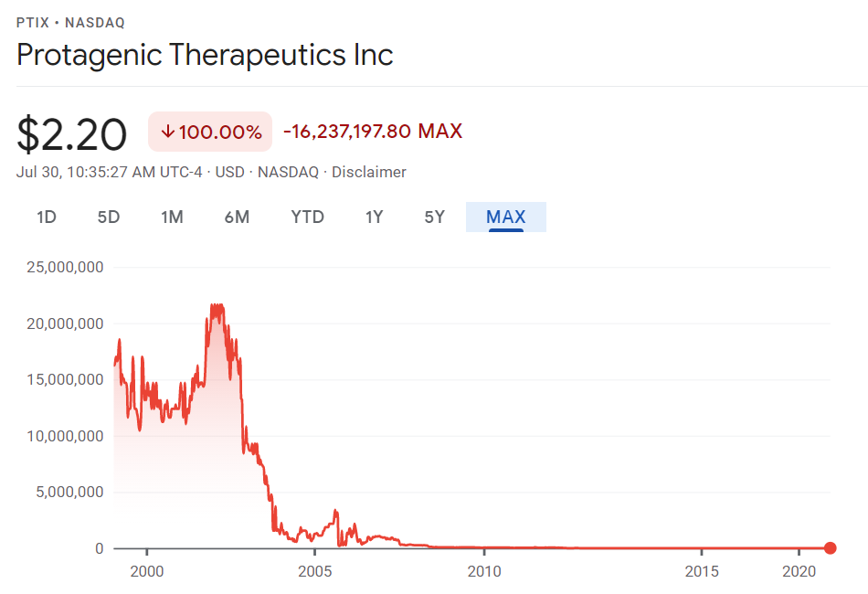Viewport: 868px width, 594px height.
Task: Open the Disclaimer link
Action: coord(368,172)
